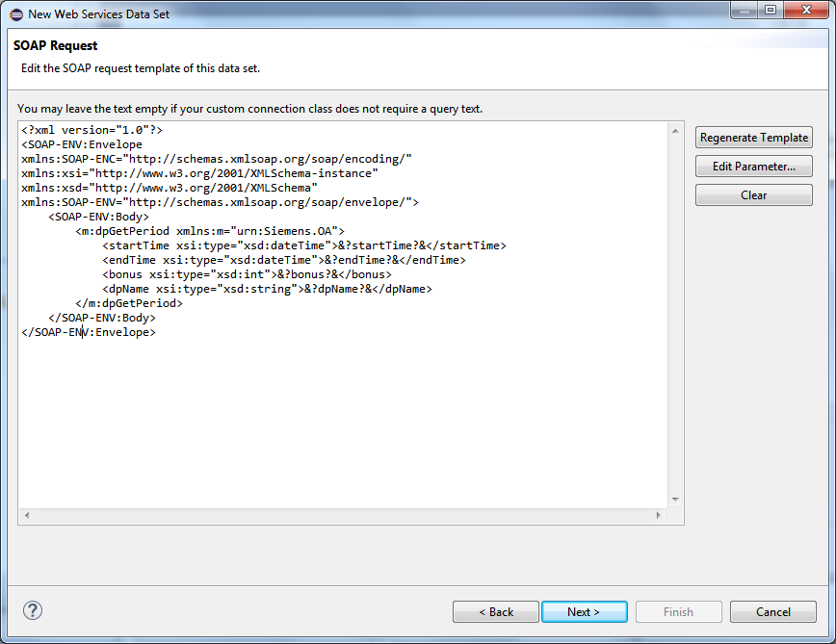Click the startTime element line in the template
Screen dimensions: 836x644
click(x=303, y=245)
